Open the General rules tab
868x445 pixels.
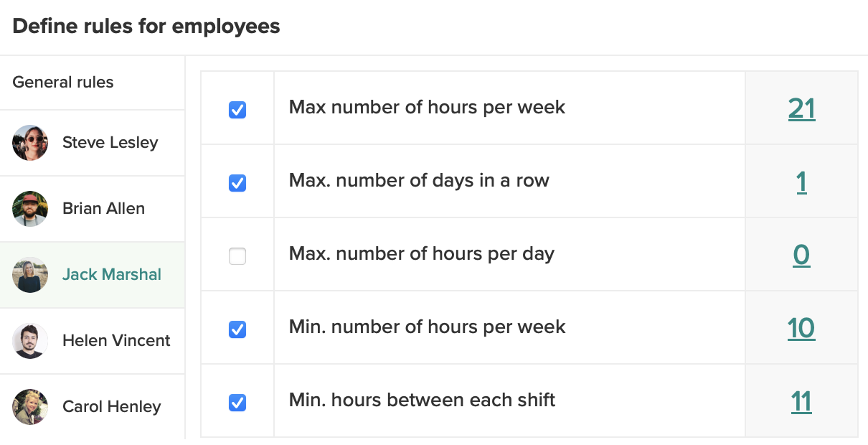(x=63, y=83)
